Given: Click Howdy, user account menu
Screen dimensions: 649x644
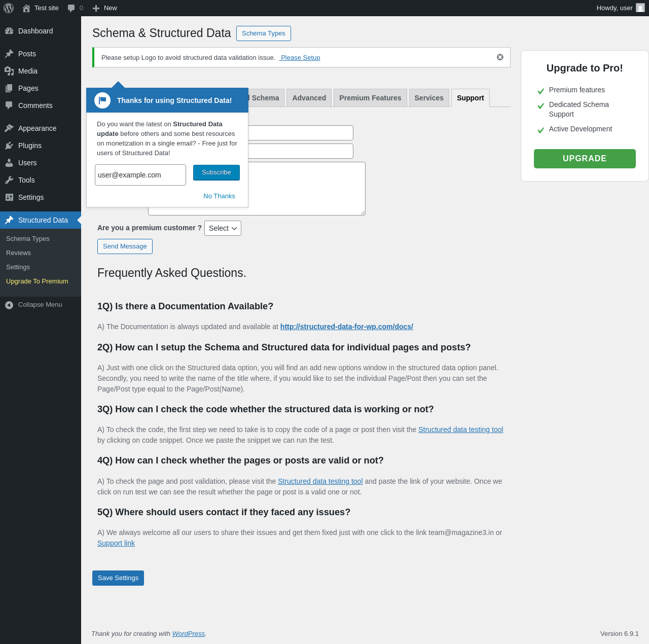Looking at the screenshot, I should [x=621, y=8].
